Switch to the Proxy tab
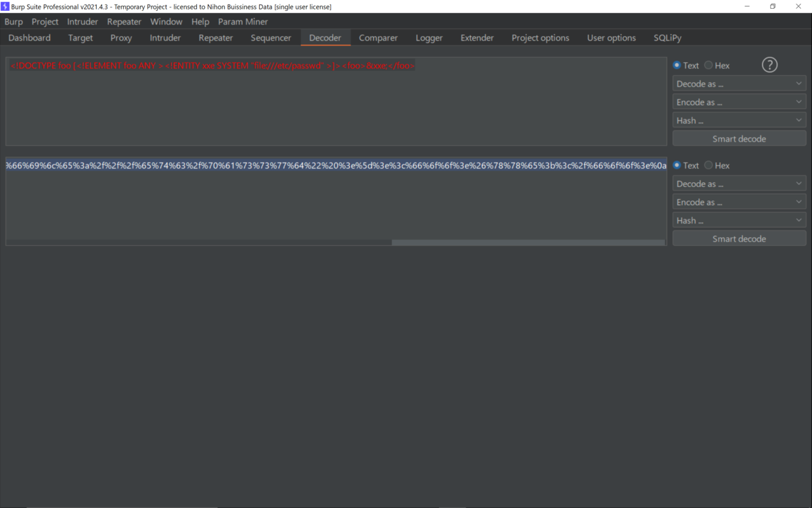The height and width of the screenshot is (508, 812). click(x=121, y=38)
